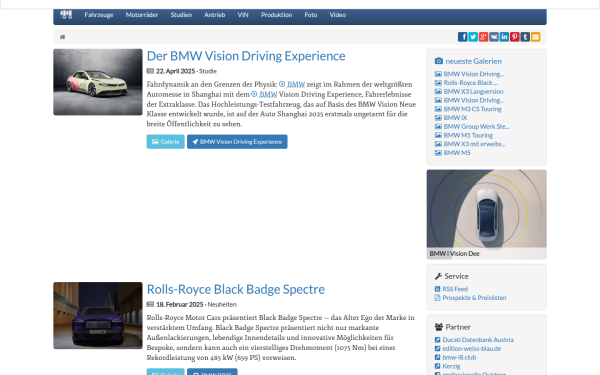Click image icon next to BMW iX
This screenshot has width=600, height=375.
(x=438, y=118)
